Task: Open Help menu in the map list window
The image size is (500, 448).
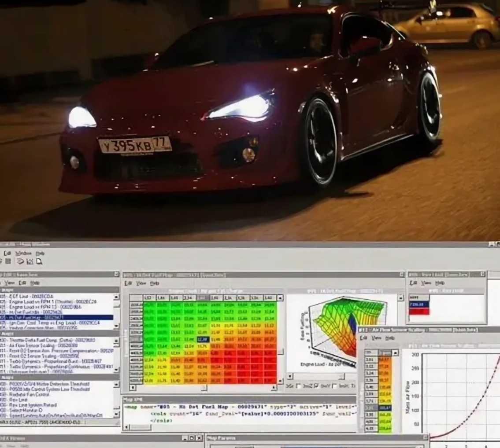Action: 34,283
